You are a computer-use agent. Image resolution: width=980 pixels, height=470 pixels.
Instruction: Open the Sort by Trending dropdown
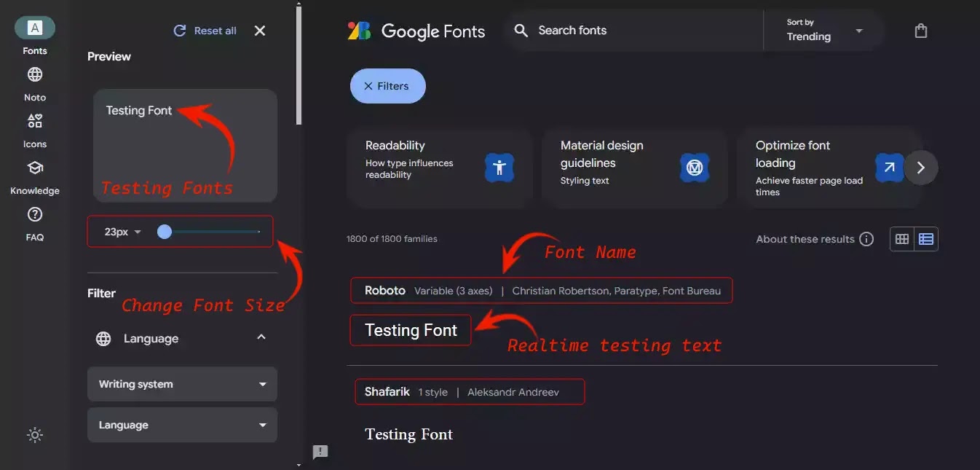[x=824, y=31]
